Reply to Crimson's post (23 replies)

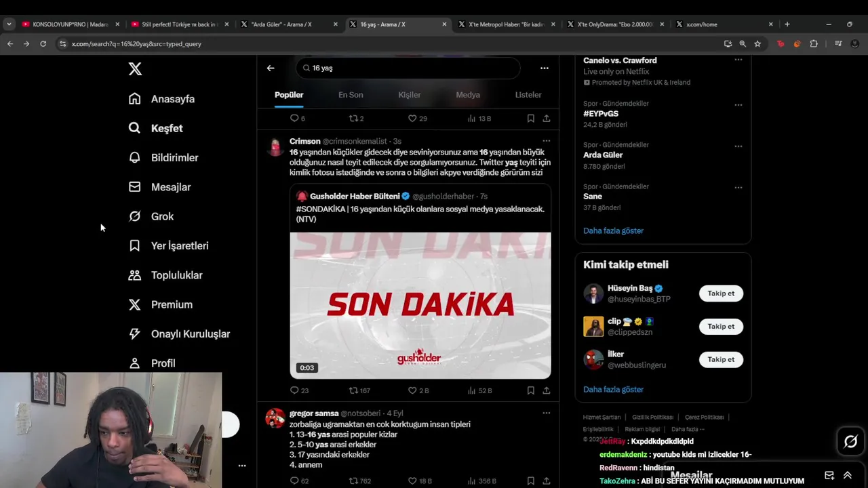(x=299, y=390)
